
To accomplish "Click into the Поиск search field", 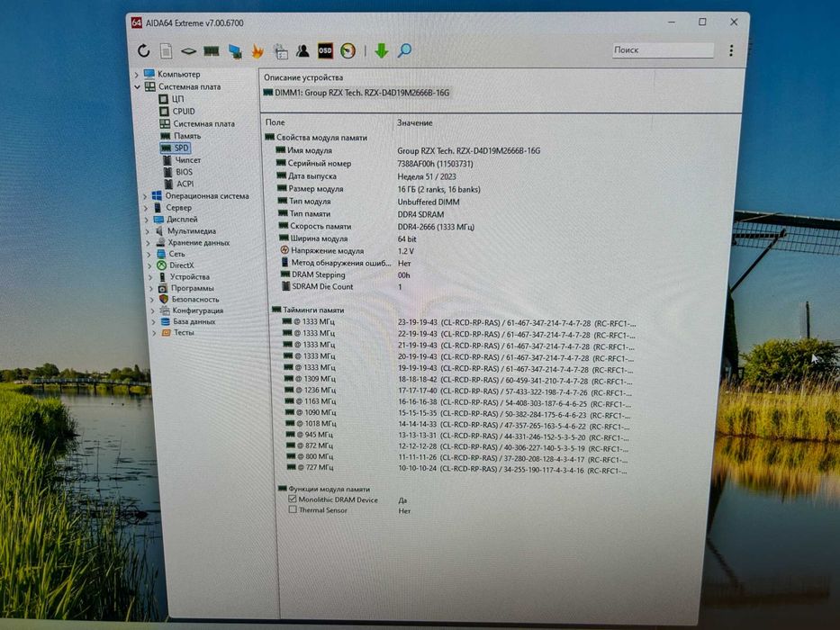I will (663, 50).
